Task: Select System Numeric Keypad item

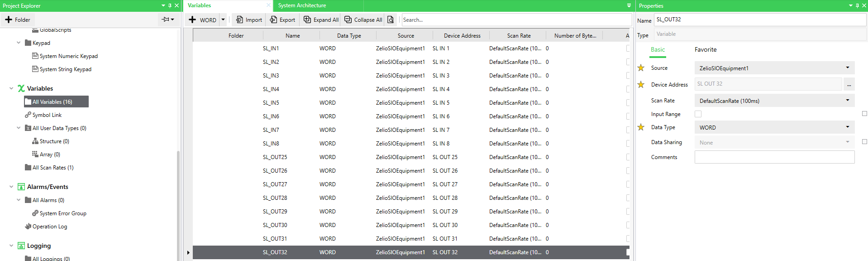Action: pyautogui.click(x=69, y=56)
